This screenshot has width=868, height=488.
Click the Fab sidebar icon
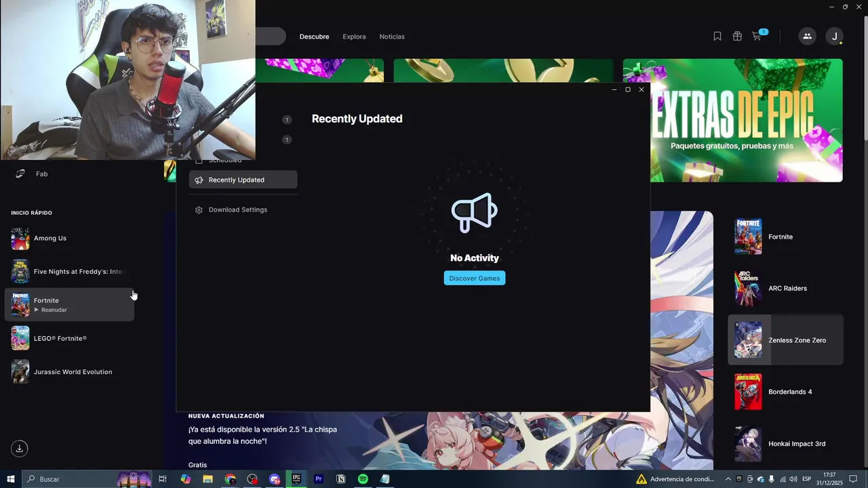coord(20,174)
